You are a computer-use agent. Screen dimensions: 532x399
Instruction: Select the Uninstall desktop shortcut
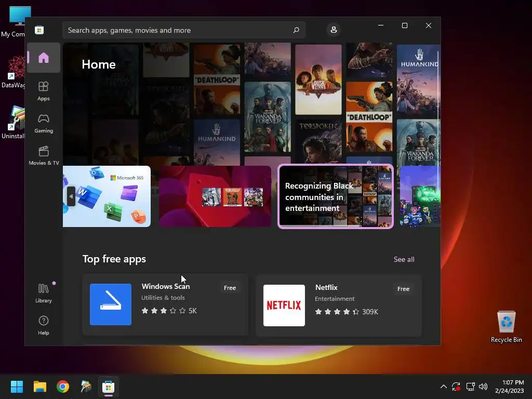pyautogui.click(x=14, y=123)
